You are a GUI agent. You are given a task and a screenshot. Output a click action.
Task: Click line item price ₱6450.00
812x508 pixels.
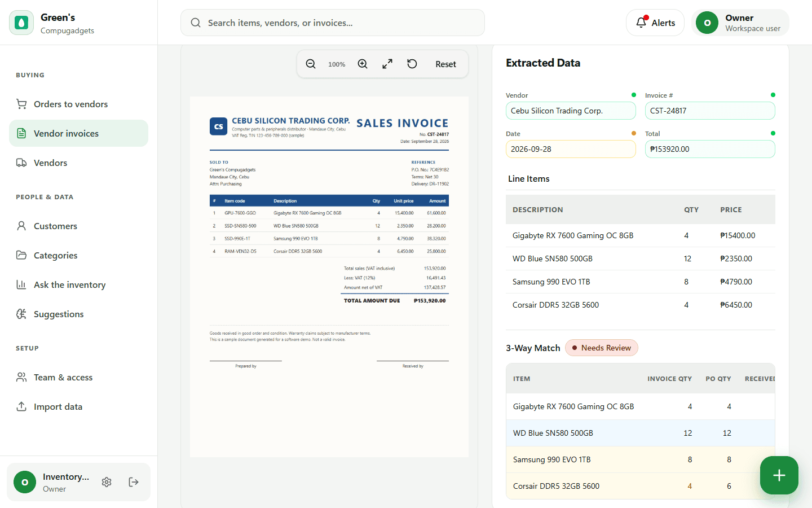[736, 305]
